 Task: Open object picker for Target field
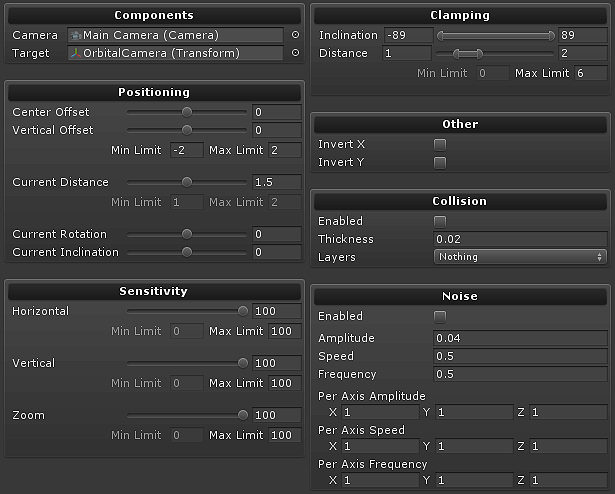[x=295, y=53]
